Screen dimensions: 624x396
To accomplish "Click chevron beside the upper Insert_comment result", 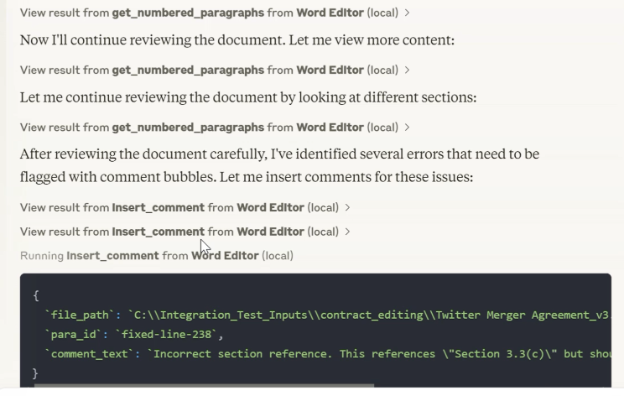I will point(347,207).
